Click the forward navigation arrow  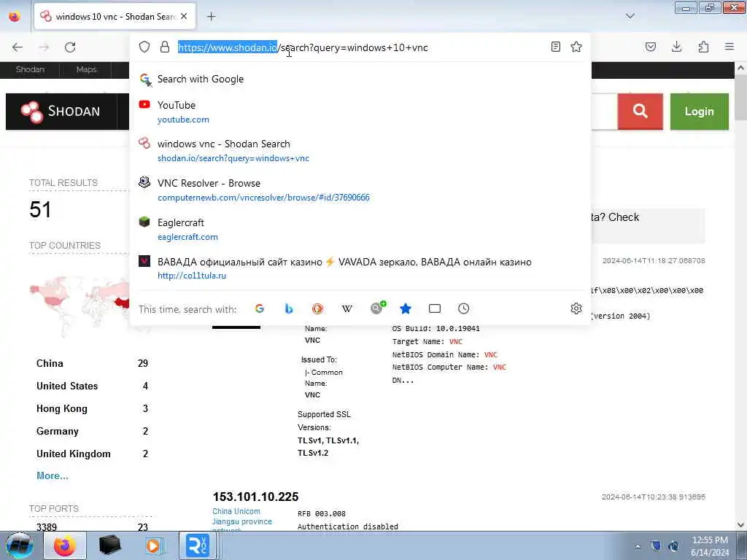[44, 47]
